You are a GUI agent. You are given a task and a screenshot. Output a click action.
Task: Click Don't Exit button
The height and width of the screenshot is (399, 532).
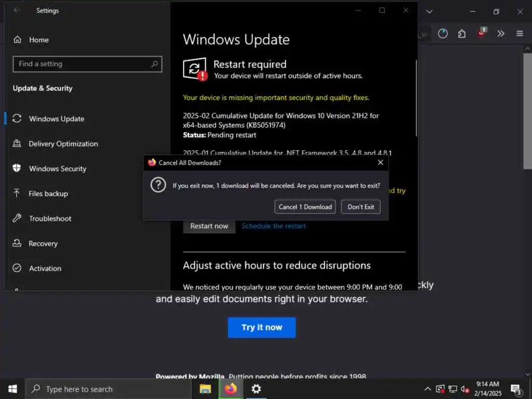pyautogui.click(x=361, y=207)
